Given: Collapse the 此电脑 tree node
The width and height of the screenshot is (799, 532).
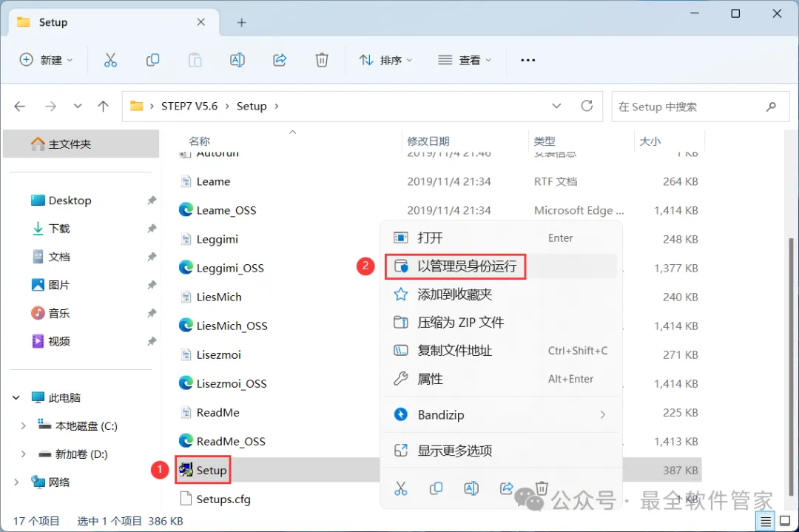Looking at the screenshot, I should (x=16, y=397).
